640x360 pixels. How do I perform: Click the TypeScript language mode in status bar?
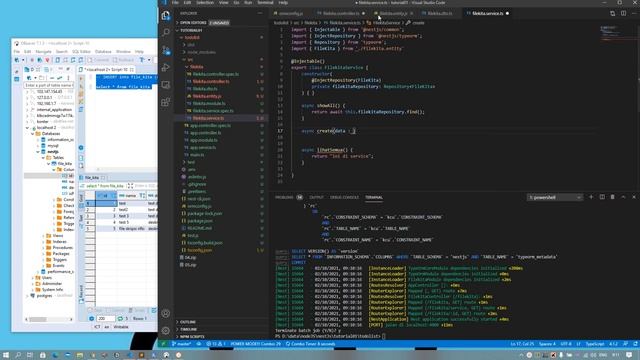pyautogui.click(x=595, y=344)
